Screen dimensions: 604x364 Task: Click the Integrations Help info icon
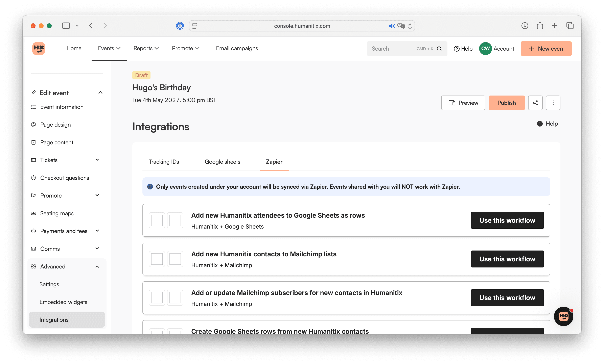(x=539, y=124)
